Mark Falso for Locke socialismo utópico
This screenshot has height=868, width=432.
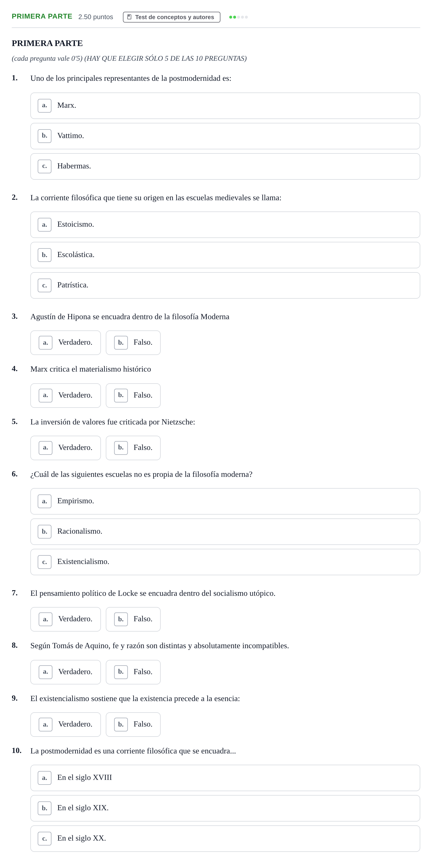coord(133,619)
